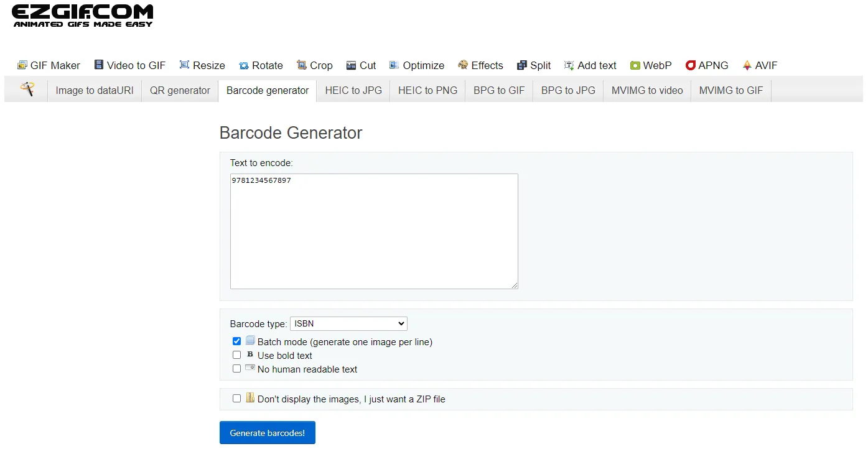
Task: Switch to HEIC to JPG tab
Action: 353,90
